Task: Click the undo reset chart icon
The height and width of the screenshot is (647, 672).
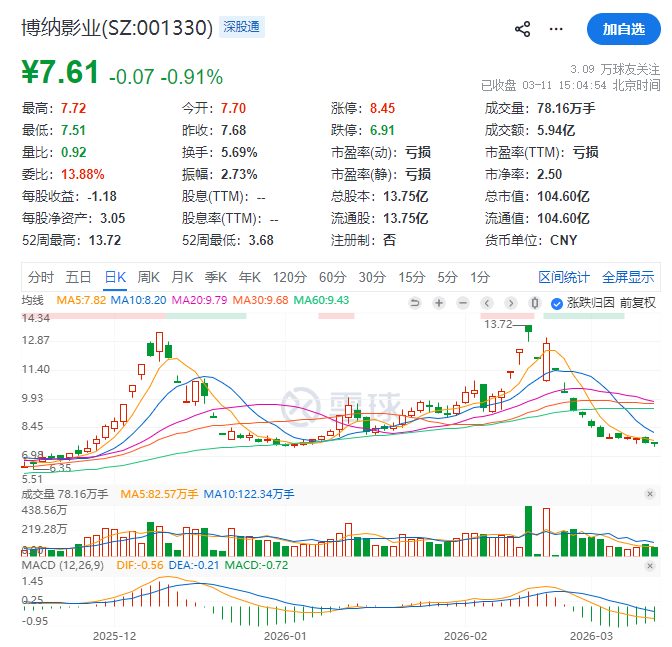Action: [416, 302]
